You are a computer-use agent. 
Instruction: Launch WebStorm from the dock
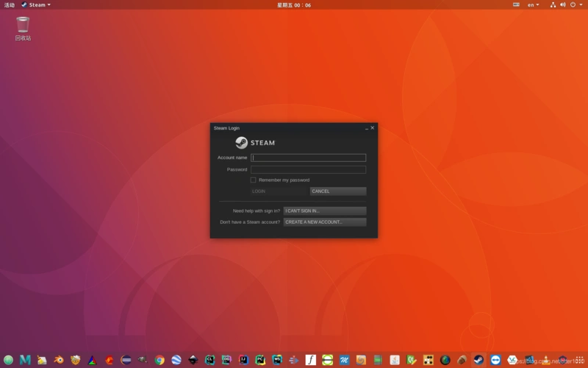pyautogui.click(x=277, y=360)
